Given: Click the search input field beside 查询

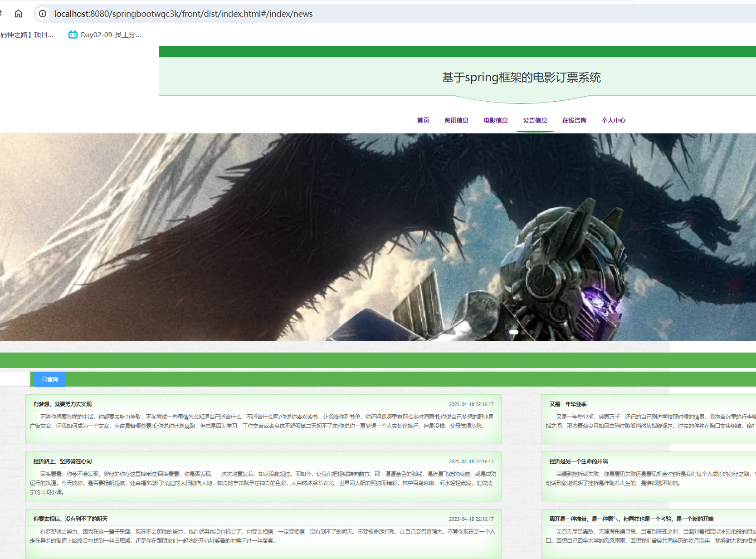Looking at the screenshot, I should click(x=15, y=379).
